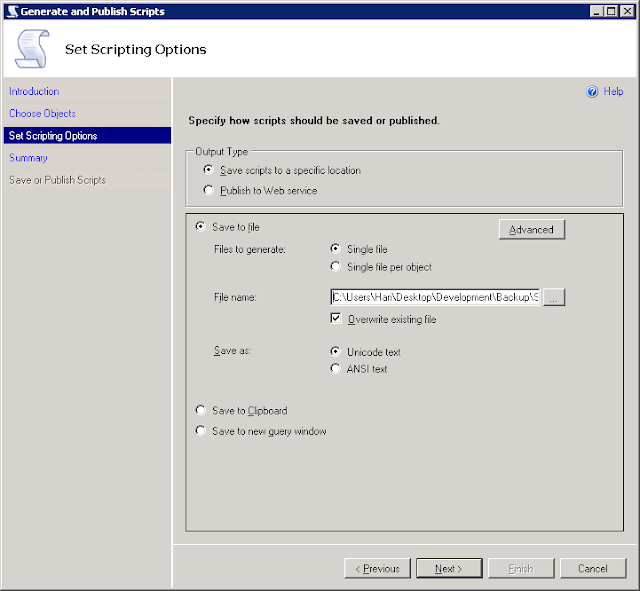Click the File name path field
The height and width of the screenshot is (591, 640).
coord(435,297)
